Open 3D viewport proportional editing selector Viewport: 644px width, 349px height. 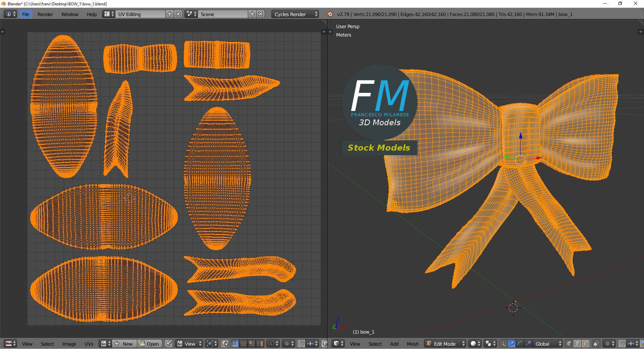click(609, 344)
